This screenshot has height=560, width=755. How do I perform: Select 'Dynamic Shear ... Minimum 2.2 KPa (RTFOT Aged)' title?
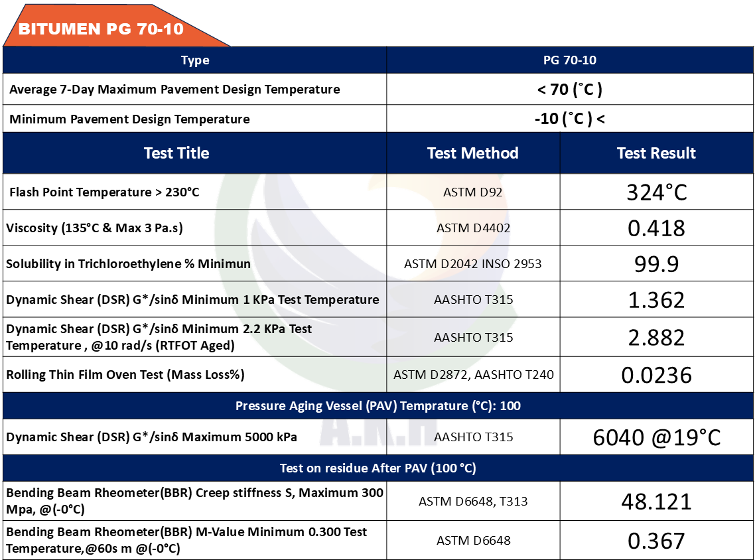point(159,337)
